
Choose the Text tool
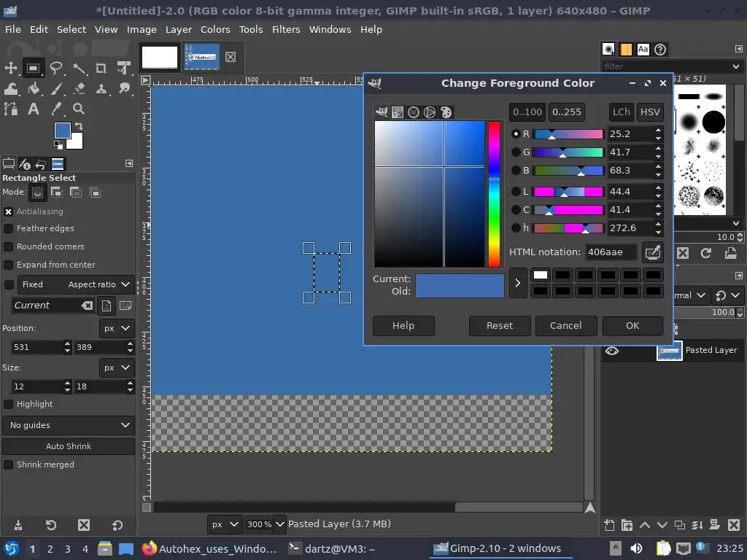click(x=34, y=109)
